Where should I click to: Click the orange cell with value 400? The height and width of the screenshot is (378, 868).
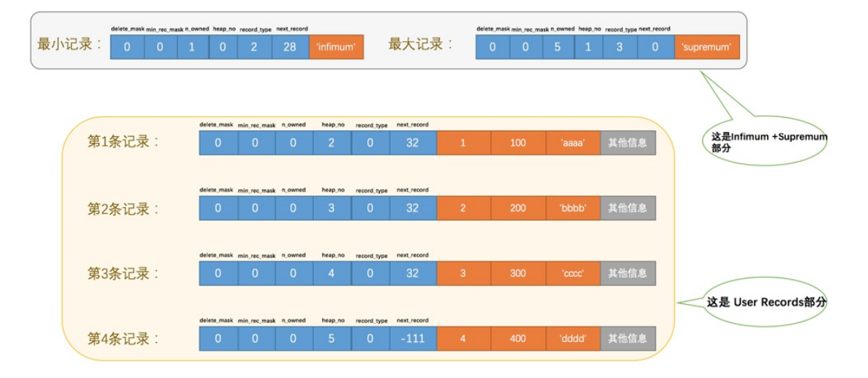pos(518,338)
